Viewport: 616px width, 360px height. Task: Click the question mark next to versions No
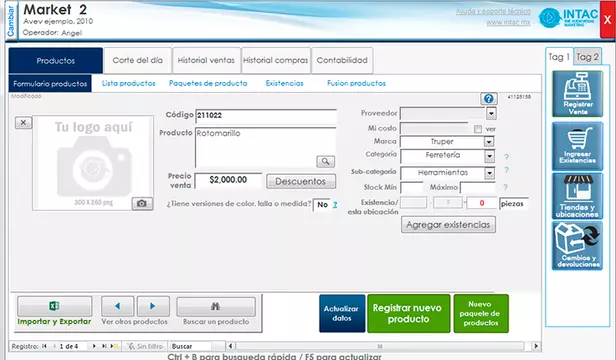(335, 205)
